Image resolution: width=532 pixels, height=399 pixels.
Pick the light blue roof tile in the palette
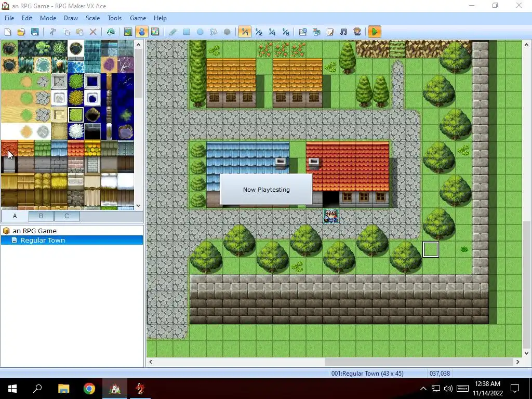[59, 148]
